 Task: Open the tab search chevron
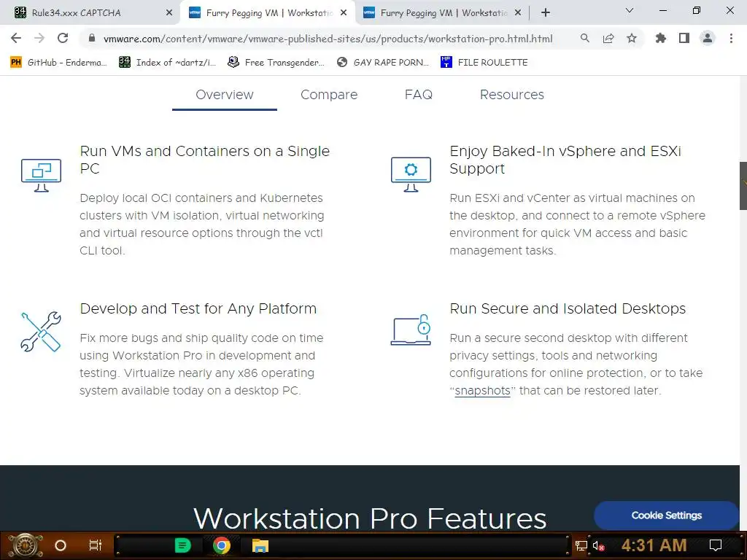[630, 10]
